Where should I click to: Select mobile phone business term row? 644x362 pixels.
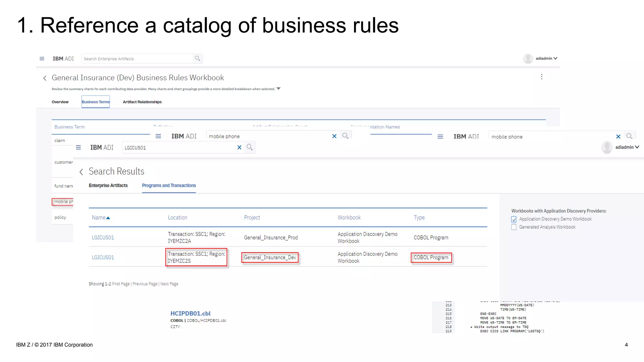pos(63,202)
